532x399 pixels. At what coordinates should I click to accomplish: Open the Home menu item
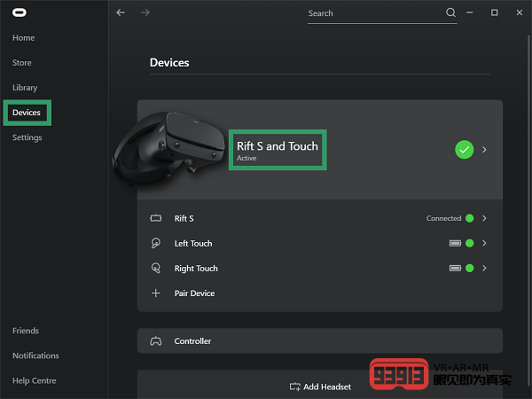(24, 38)
